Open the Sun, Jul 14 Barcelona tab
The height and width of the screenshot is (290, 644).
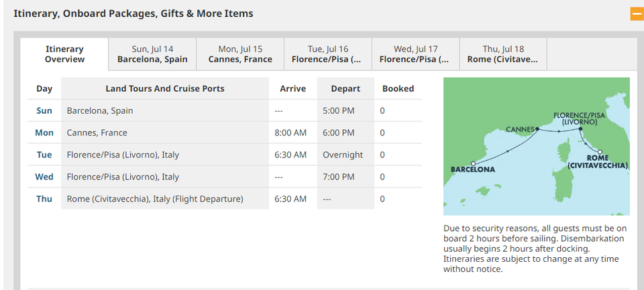(x=152, y=54)
